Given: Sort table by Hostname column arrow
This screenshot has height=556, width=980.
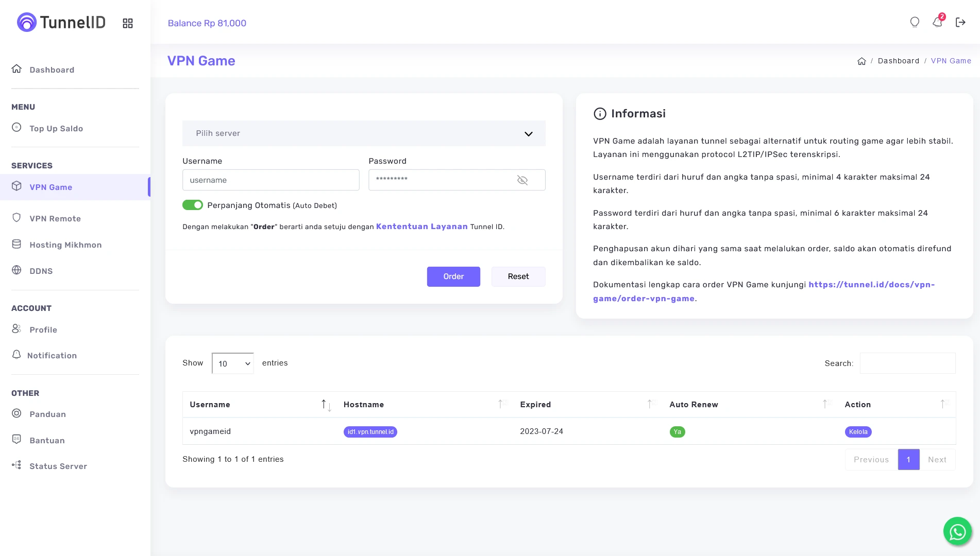Looking at the screenshot, I should pyautogui.click(x=502, y=404).
